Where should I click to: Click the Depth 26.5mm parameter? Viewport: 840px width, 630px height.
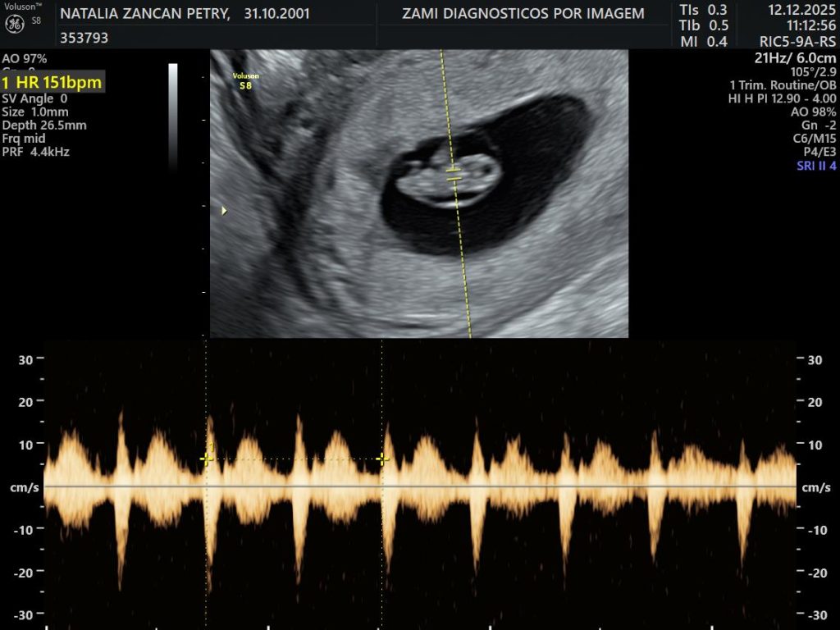[x=44, y=126]
